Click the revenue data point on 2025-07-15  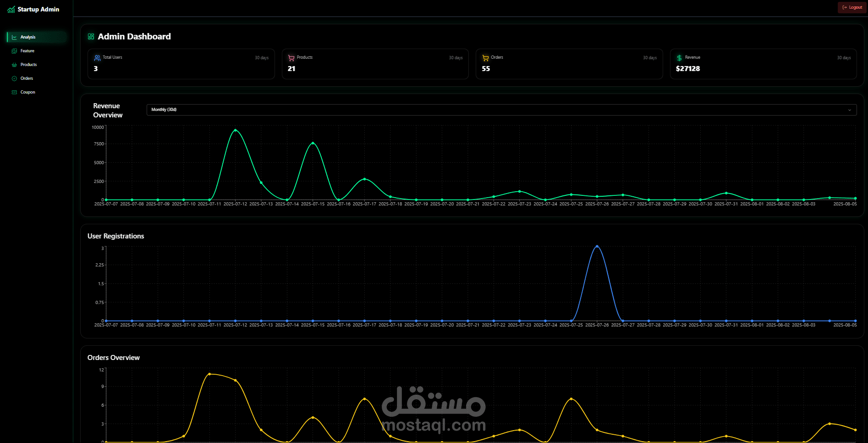tap(313, 143)
